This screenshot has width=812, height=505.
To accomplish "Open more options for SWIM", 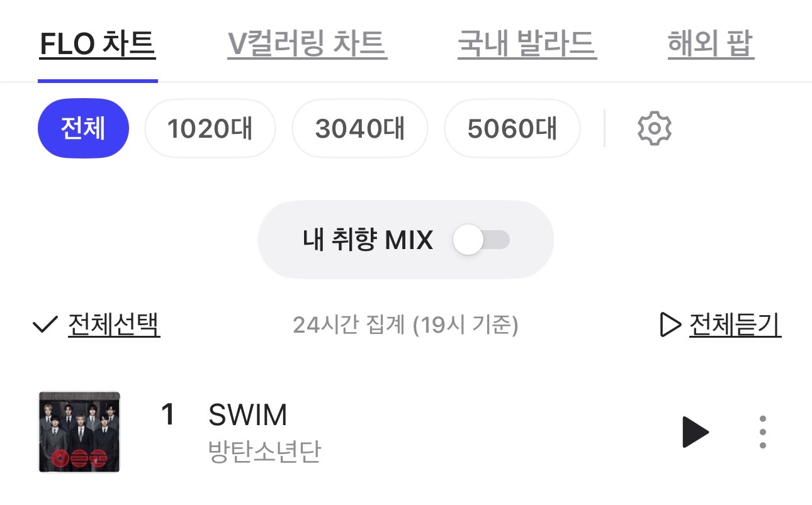I will [762, 432].
